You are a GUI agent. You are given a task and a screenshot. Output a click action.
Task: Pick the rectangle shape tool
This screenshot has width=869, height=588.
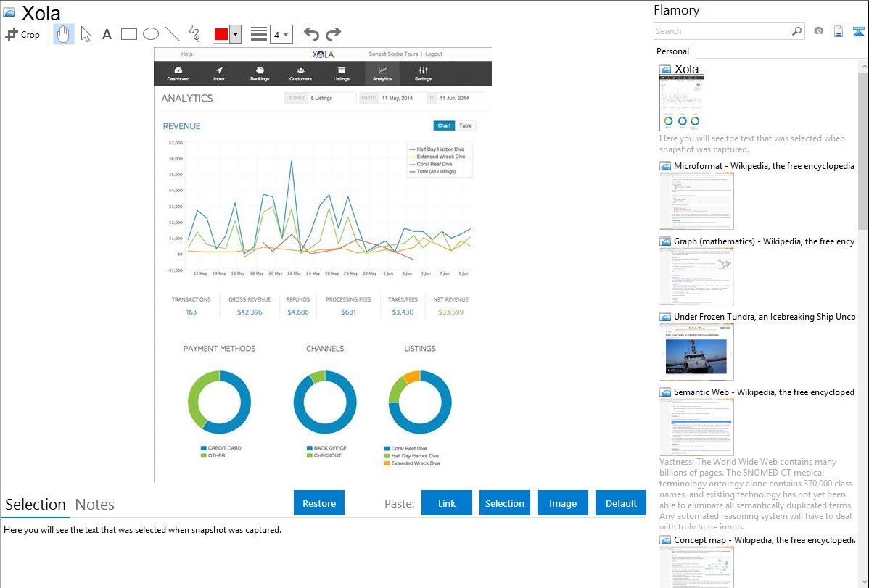pos(128,34)
